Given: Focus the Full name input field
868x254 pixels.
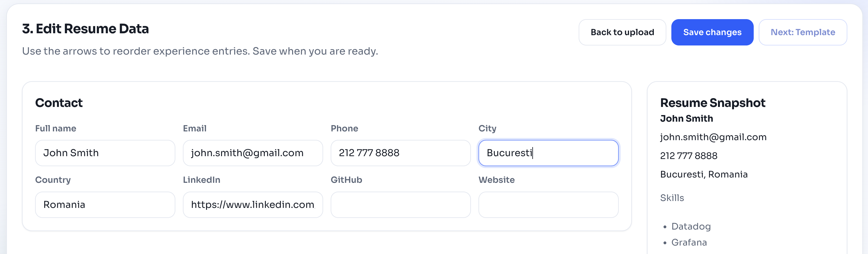Looking at the screenshot, I should tap(105, 153).
